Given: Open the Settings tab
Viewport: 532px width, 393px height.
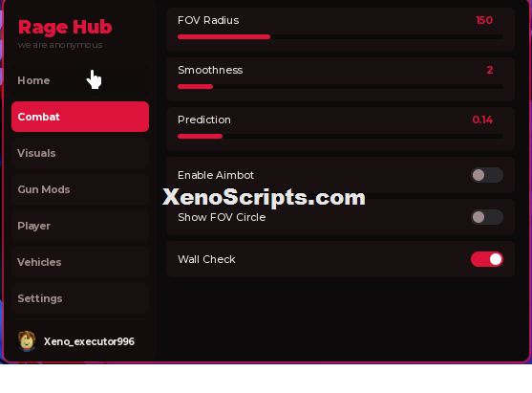Looking at the screenshot, I should pyautogui.click(x=80, y=298).
